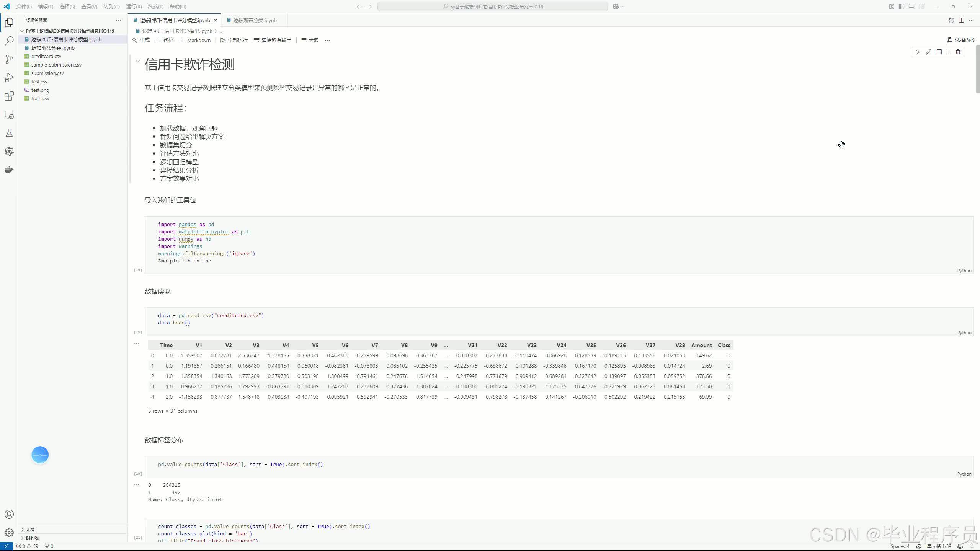Open the 终端(T) menu
This screenshot has height=551, width=980.
[155, 7]
